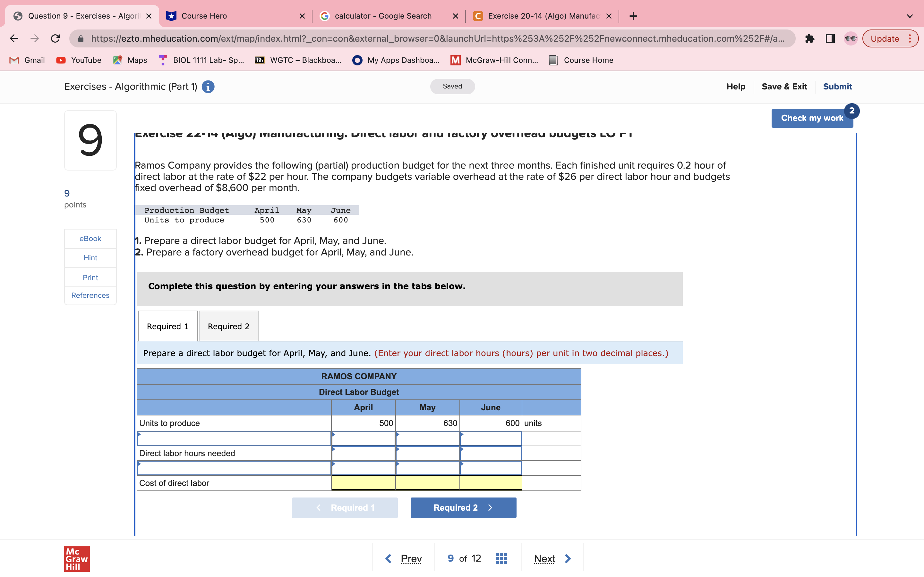This screenshot has width=924, height=577.
Task: Open the Maps bookmark
Action: pos(130,60)
